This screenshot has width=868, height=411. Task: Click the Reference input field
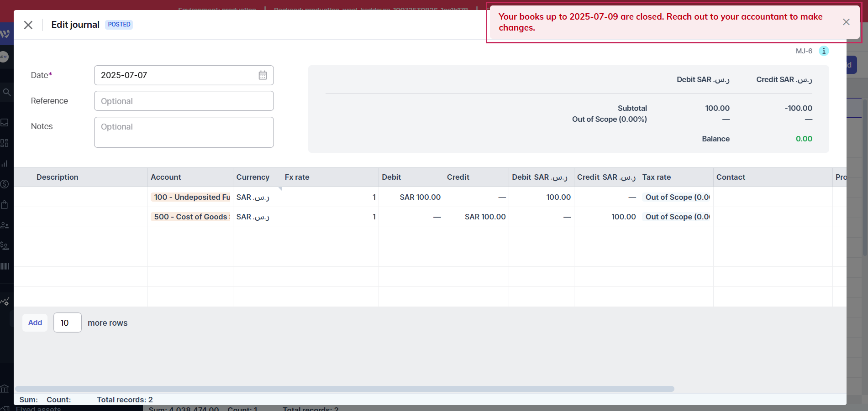click(184, 101)
